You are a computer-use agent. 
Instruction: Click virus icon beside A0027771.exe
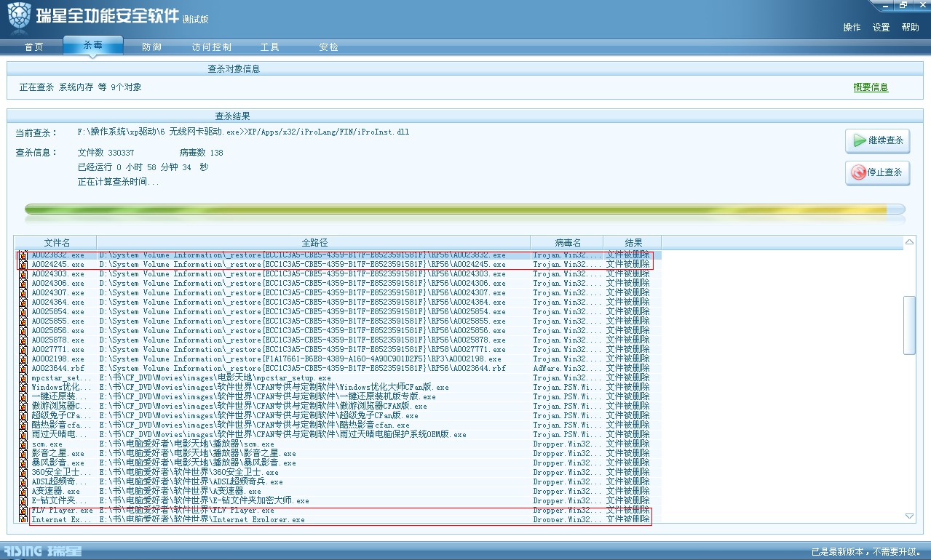click(x=23, y=350)
